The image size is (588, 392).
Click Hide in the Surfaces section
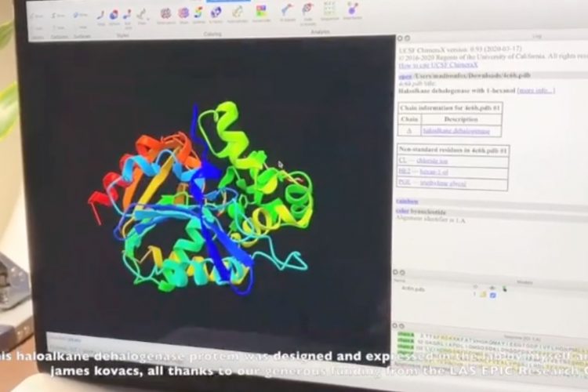[x=82, y=27]
